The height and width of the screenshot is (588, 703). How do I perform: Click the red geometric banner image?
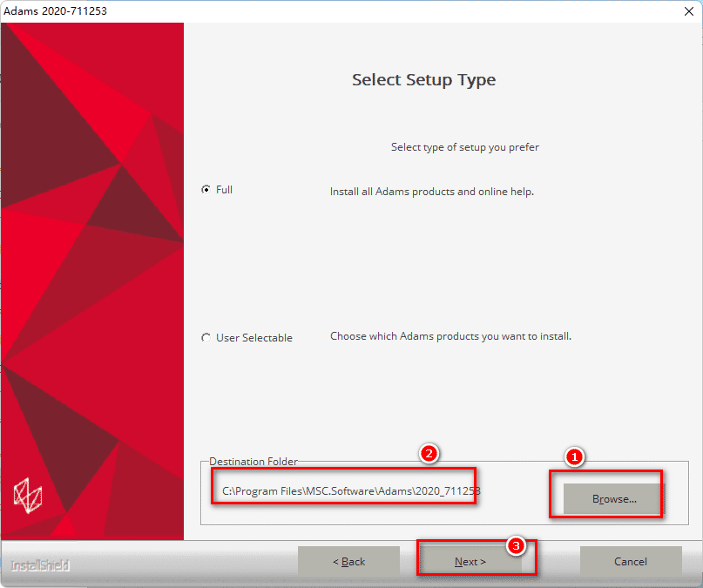[92, 261]
